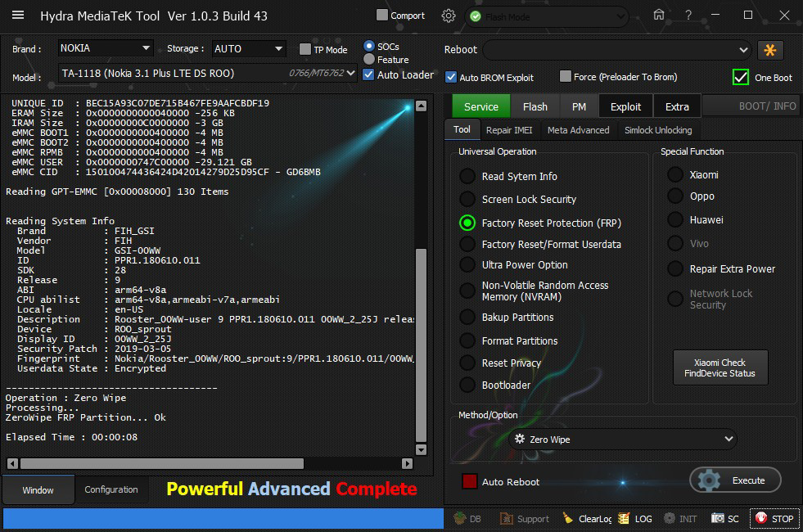
Task: Expand the Brand dropdown showing NOKIA
Action: point(105,48)
